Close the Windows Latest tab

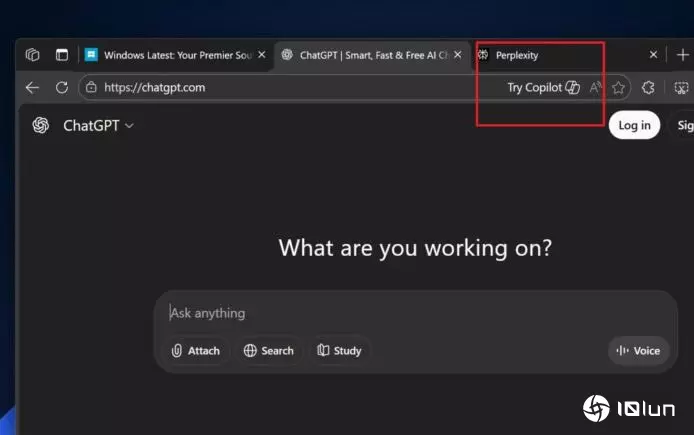[262, 54]
